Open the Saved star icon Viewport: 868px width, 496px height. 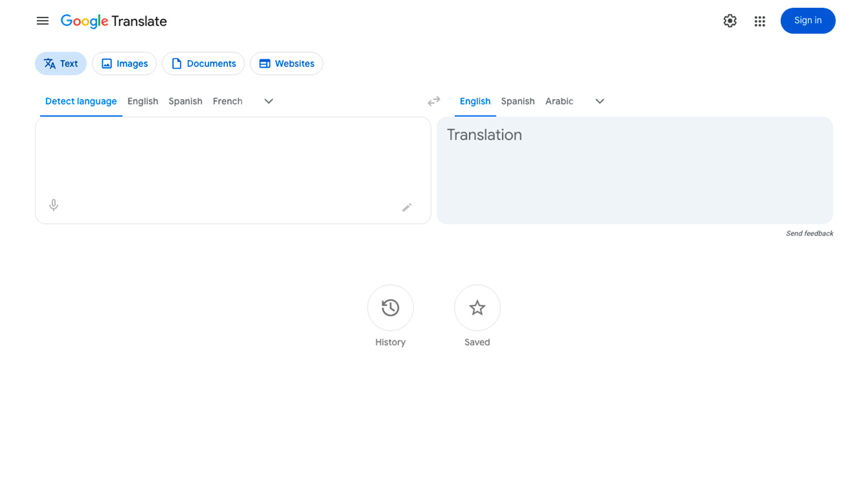point(477,308)
